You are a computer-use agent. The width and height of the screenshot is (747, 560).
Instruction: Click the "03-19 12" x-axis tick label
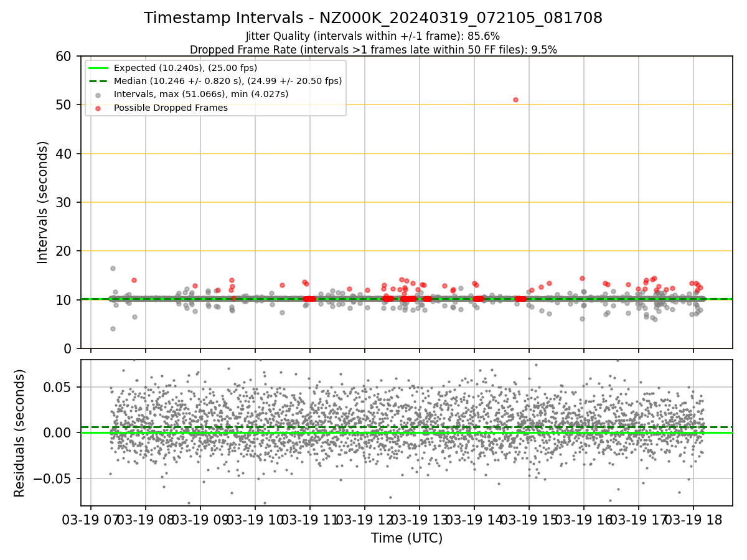365,519
